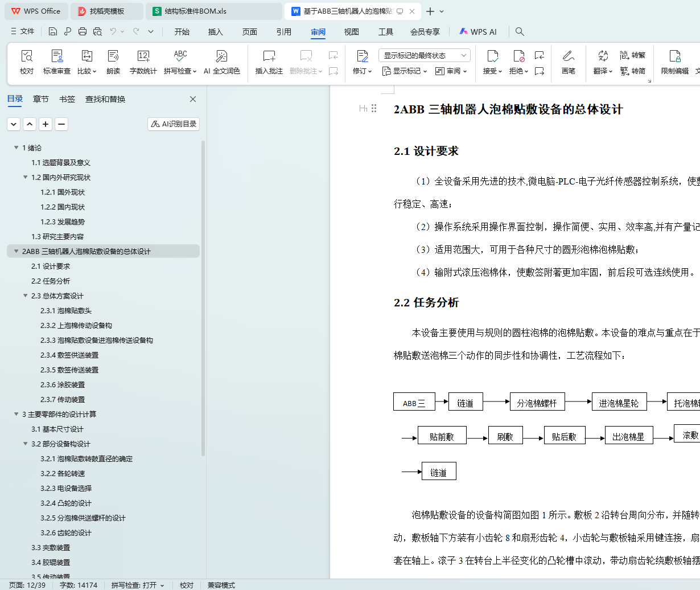Click the 拒绝 reject changes icon
Image resolution: width=700 pixels, height=590 pixels.
pyautogui.click(x=518, y=56)
